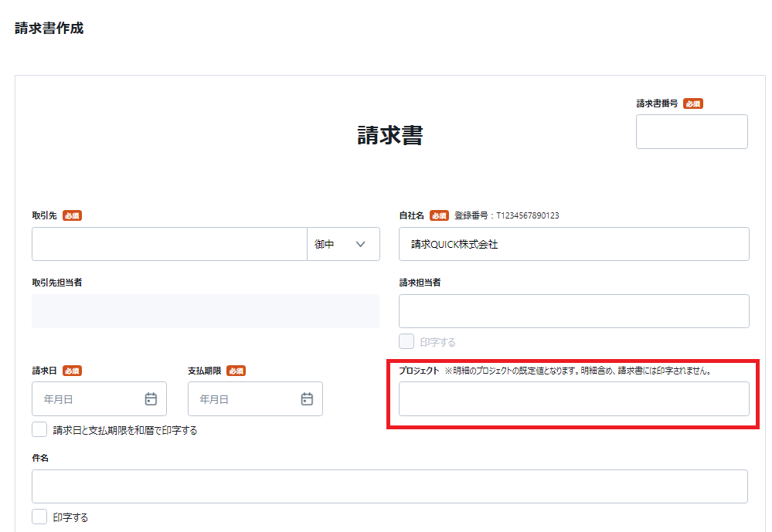Click the 支払期限 date field
The width and height of the screenshot is (772, 532).
tap(255, 398)
